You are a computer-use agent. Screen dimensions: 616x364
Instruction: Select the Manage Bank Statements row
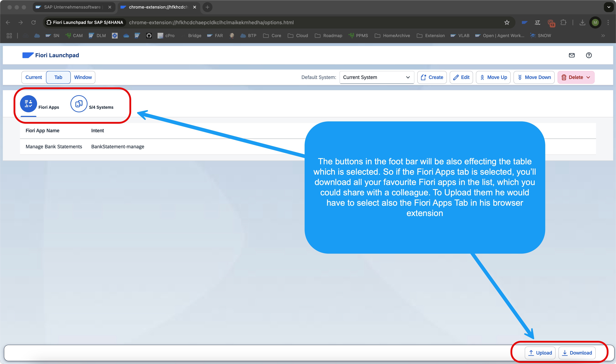pos(308,147)
